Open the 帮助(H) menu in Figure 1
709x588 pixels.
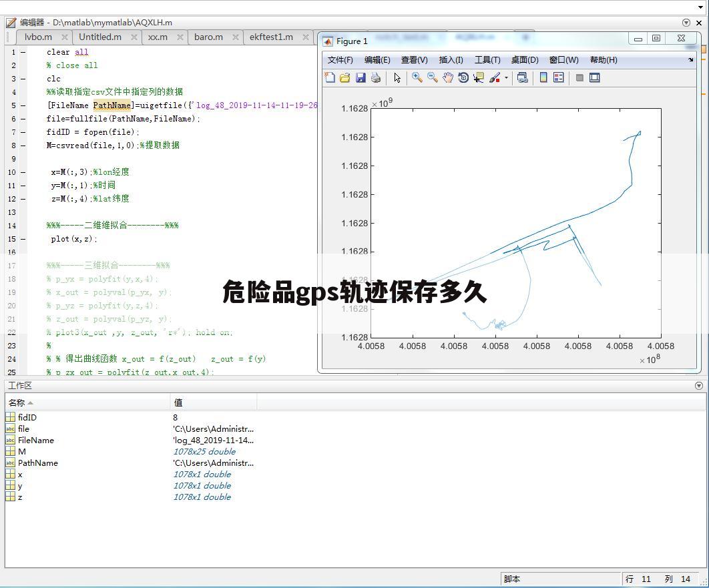(604, 60)
